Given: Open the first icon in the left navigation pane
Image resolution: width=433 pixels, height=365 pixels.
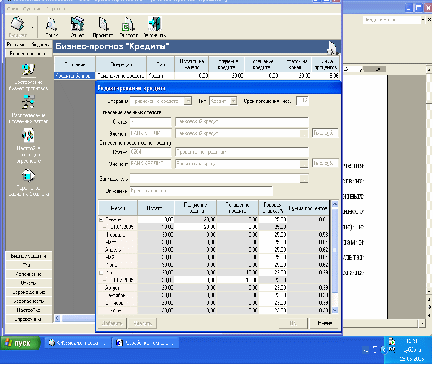Looking at the screenshot, I should pos(28,70).
